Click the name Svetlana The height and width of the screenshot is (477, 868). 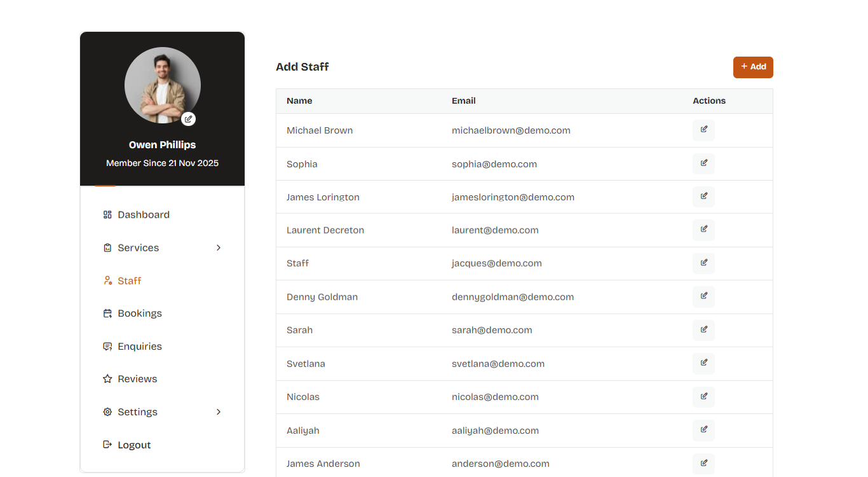point(306,364)
